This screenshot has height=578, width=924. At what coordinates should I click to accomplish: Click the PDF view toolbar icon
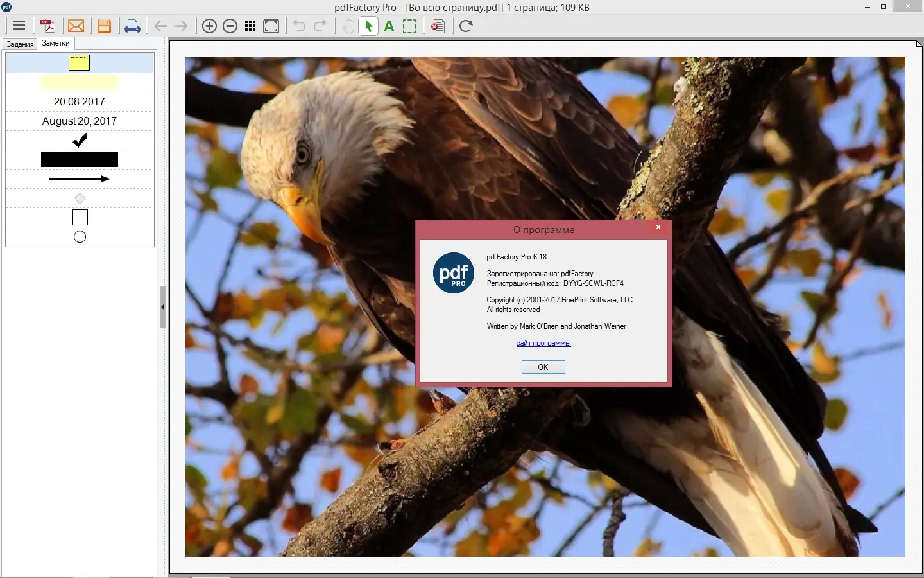(47, 26)
